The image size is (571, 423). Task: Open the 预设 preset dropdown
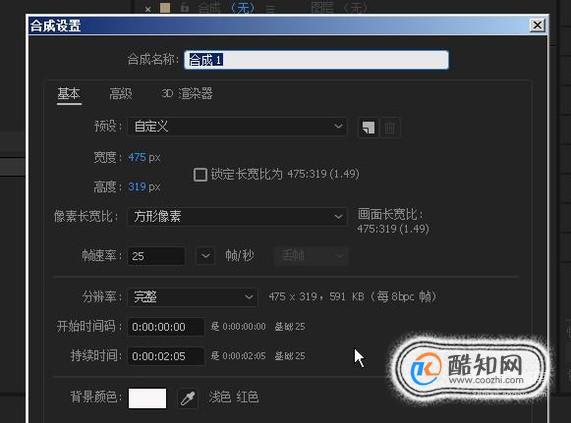pyautogui.click(x=237, y=127)
